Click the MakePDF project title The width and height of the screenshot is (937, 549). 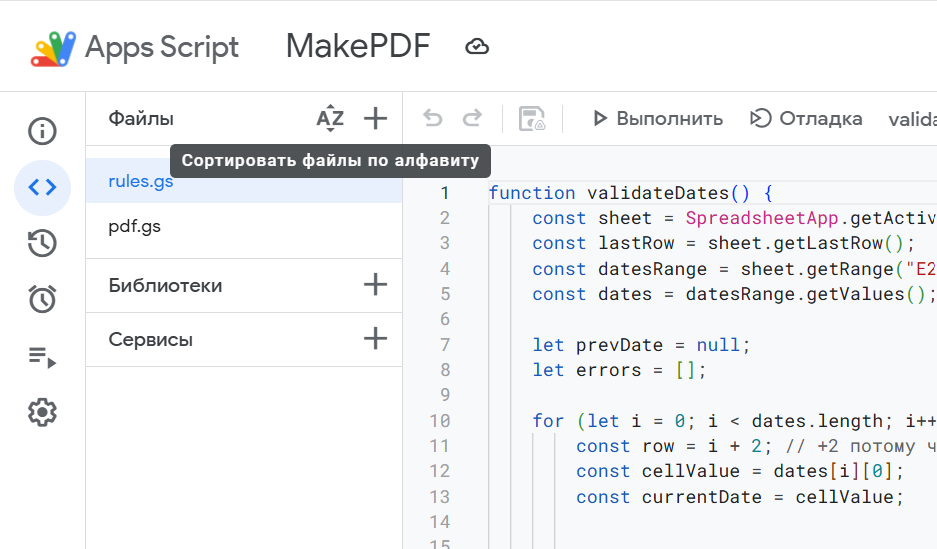point(357,46)
